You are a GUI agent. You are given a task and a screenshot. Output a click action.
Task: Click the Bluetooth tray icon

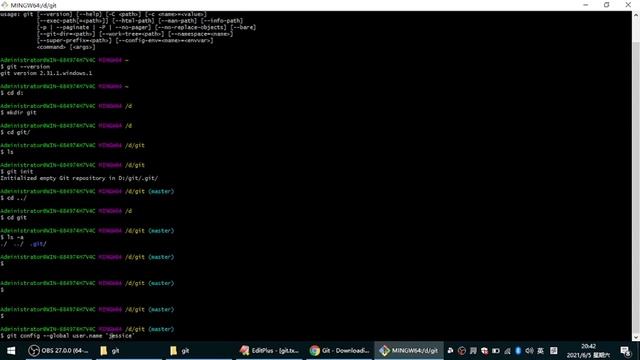pyautogui.click(x=518, y=351)
